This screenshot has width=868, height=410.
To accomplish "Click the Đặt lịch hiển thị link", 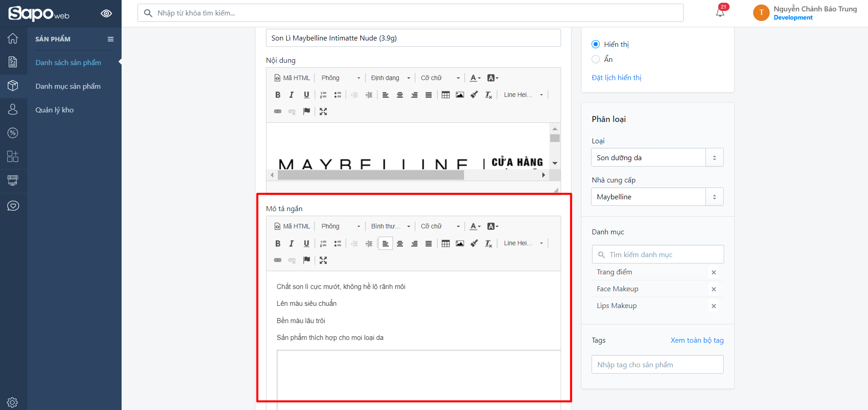I will pyautogui.click(x=617, y=77).
